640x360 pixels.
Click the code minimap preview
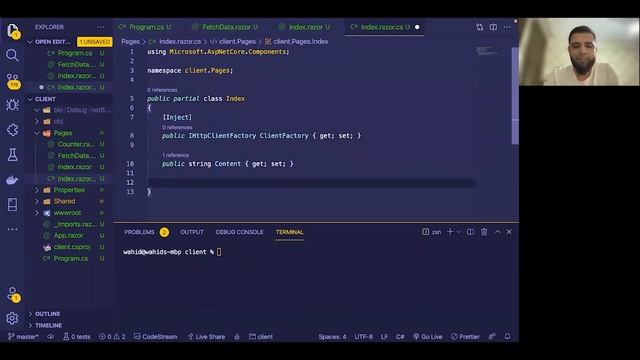488,51
